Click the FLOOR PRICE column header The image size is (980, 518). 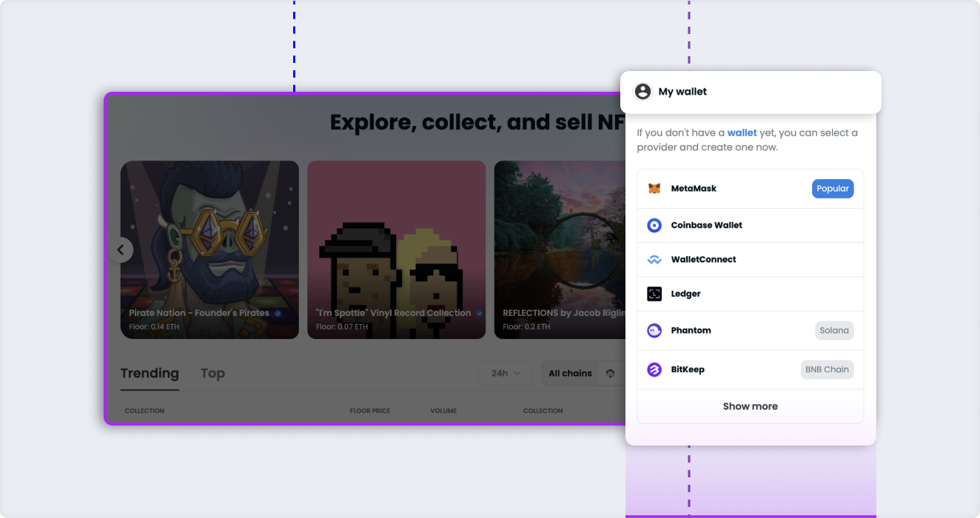pyautogui.click(x=370, y=411)
